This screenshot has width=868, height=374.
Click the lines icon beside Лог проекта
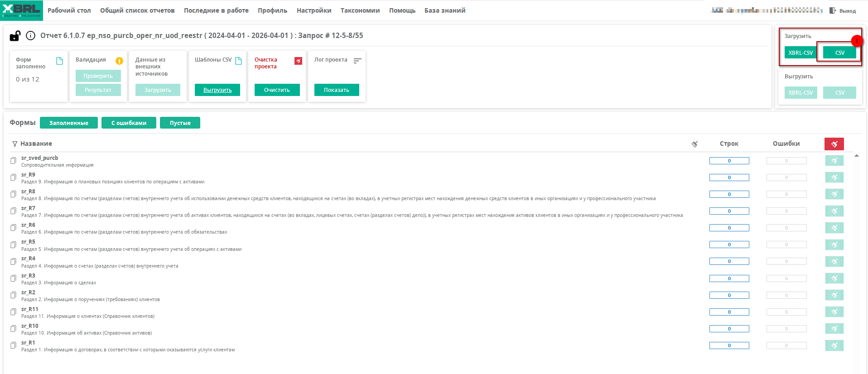click(x=357, y=61)
